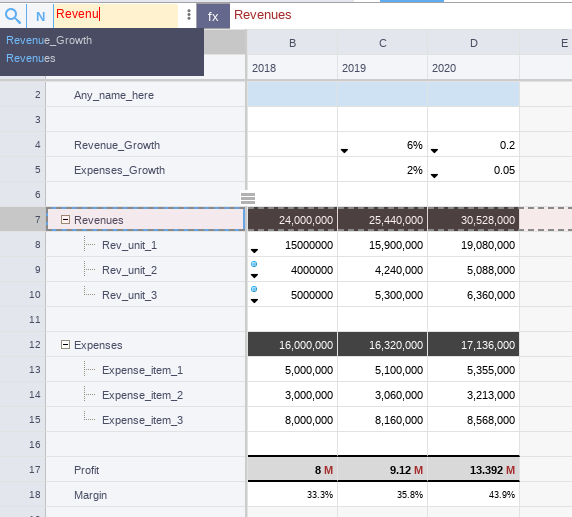The image size is (572, 517).
Task: Collapse the Revenues group
Action: click(x=65, y=219)
